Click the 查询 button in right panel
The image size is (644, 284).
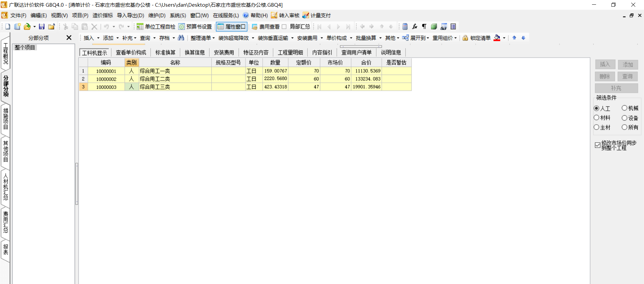click(x=628, y=76)
